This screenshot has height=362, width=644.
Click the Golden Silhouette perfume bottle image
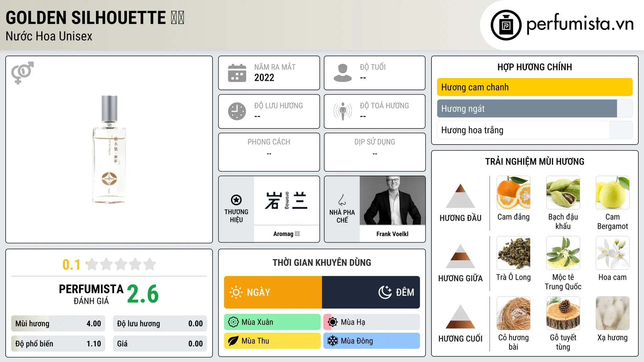[109, 150]
